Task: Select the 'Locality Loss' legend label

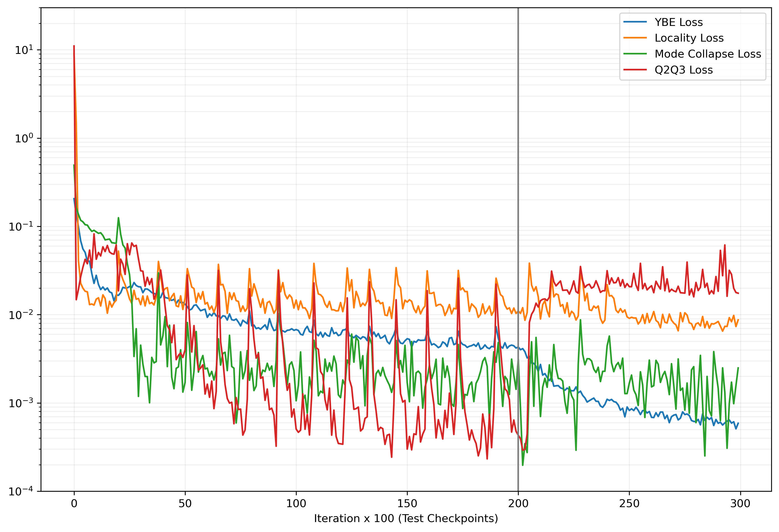Action: point(689,38)
